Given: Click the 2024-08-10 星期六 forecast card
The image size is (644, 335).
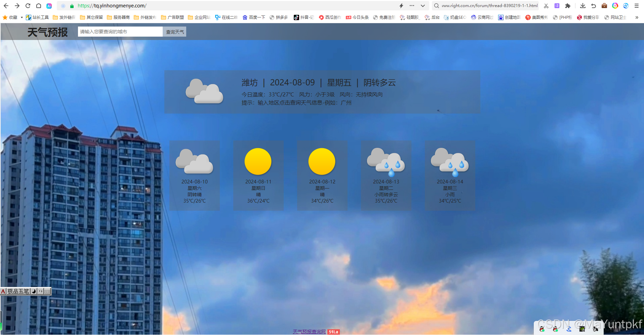Looking at the screenshot, I should 195,175.
